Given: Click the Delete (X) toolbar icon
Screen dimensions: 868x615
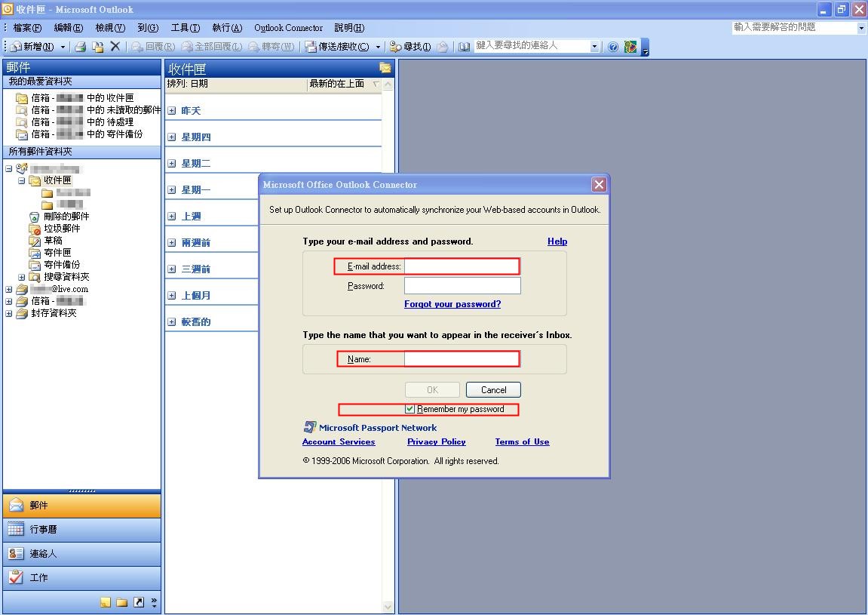Looking at the screenshot, I should 115,47.
